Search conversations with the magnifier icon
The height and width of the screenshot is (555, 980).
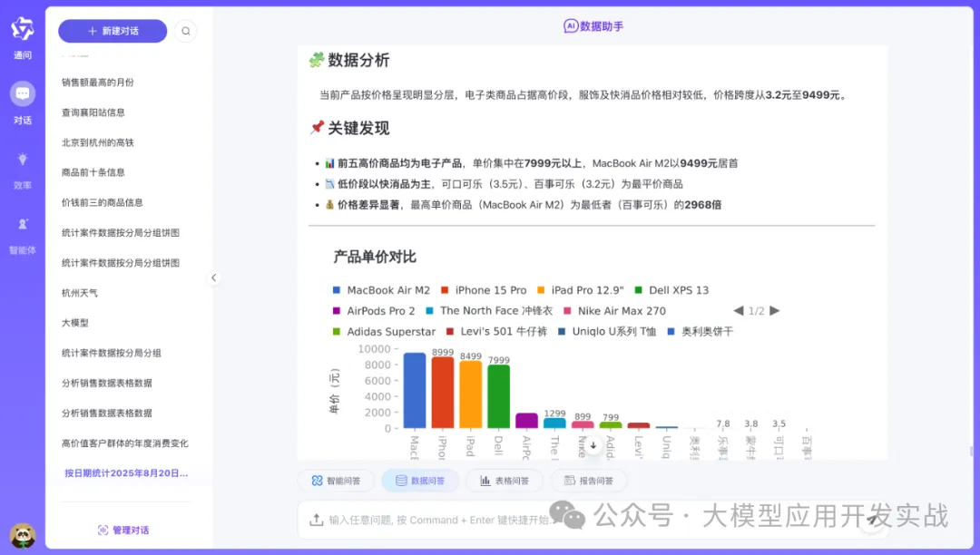point(186,31)
